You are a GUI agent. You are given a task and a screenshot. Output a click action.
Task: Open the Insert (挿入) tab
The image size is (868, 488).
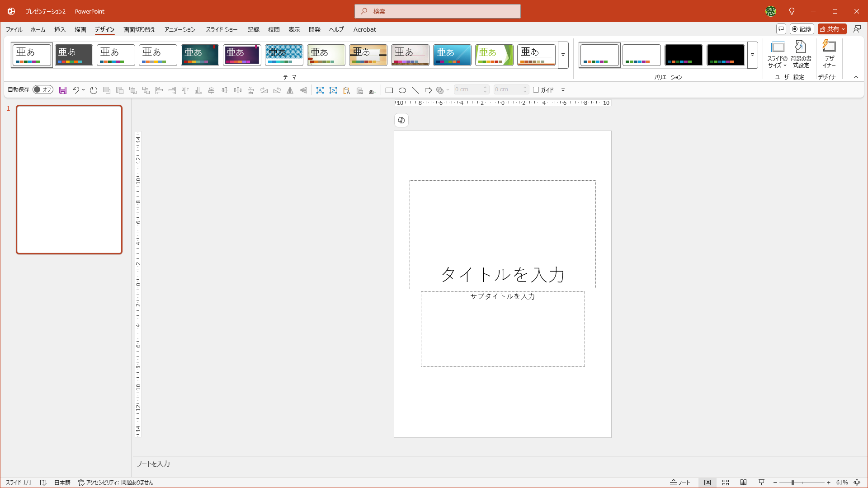[x=60, y=29]
